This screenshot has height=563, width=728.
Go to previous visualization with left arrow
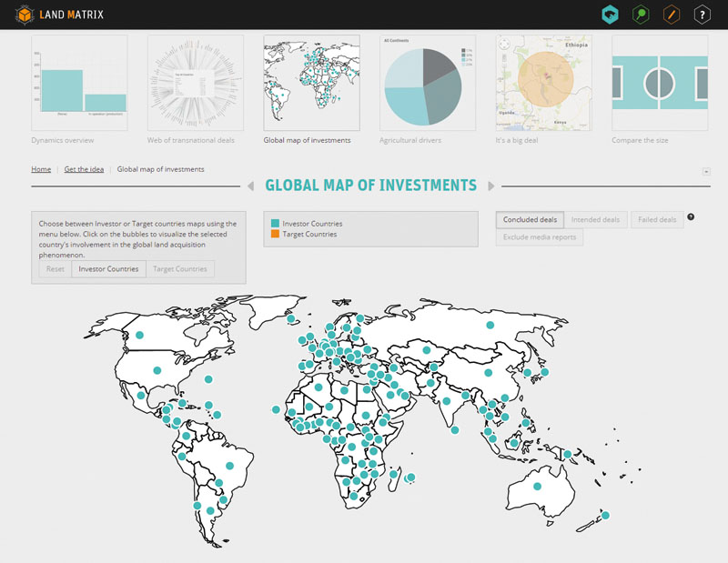[250, 186]
